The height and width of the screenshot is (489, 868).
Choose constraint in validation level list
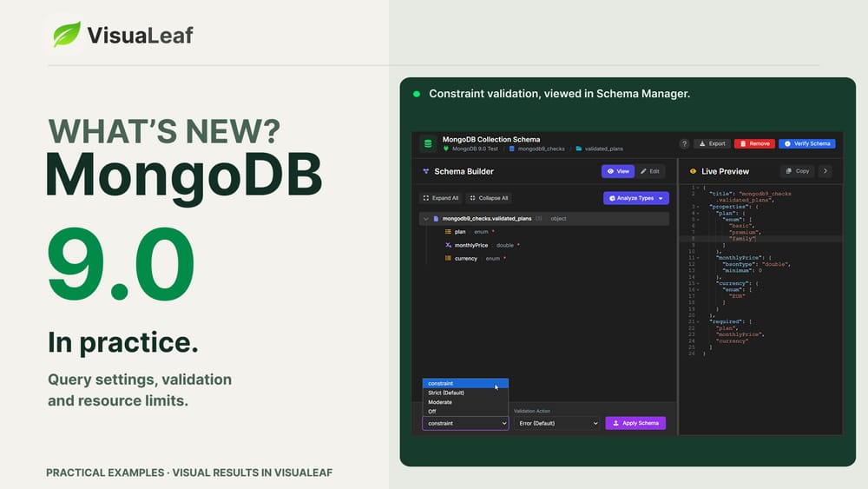point(465,383)
